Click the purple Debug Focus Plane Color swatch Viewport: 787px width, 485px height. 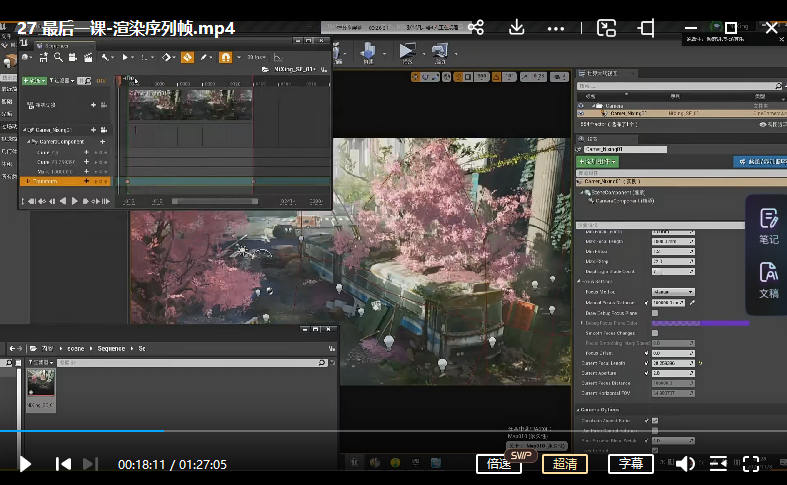[699, 323]
